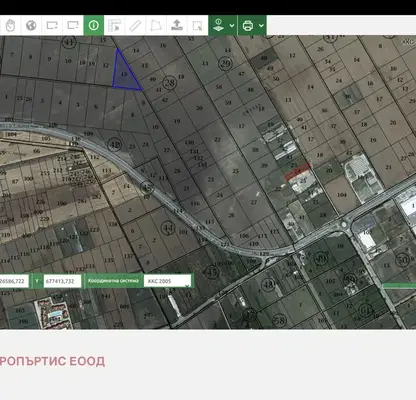Click the Y coordinate field 677413,732
Image resolution: width=416 pixels, height=400 pixels.
62,281
